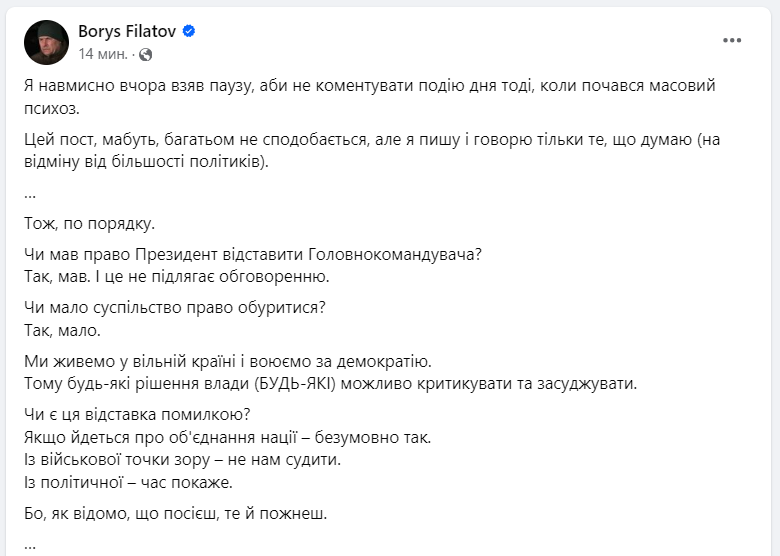Open the three-dot post options menu
Viewport: 780px width, 556px height.
pos(733,40)
